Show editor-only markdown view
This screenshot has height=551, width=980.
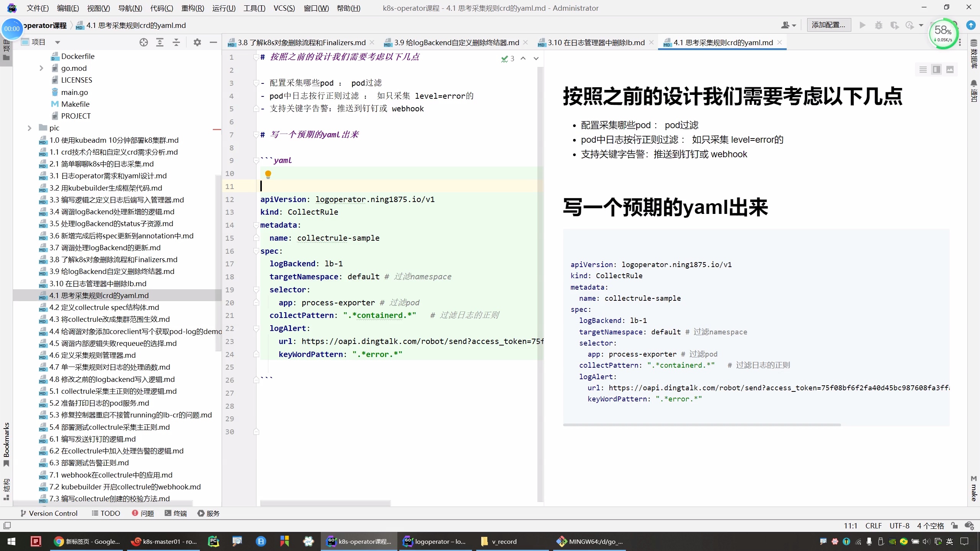coord(923,70)
